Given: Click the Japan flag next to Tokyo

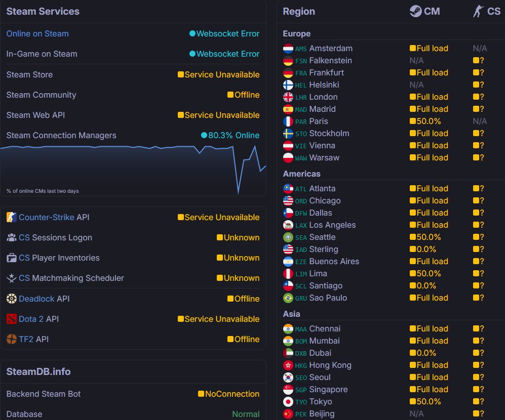Looking at the screenshot, I should coord(288,402).
